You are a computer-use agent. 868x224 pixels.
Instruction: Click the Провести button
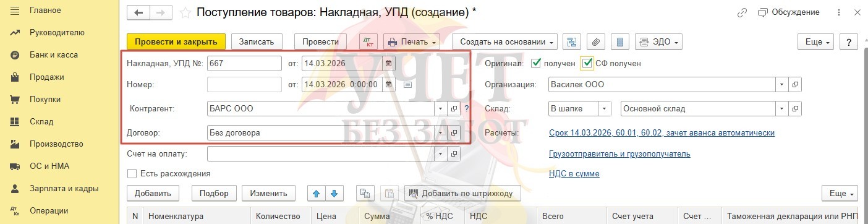point(320,41)
